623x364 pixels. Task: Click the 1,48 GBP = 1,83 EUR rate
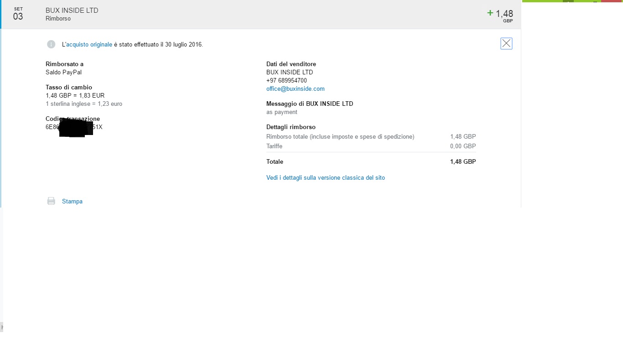[x=75, y=96]
